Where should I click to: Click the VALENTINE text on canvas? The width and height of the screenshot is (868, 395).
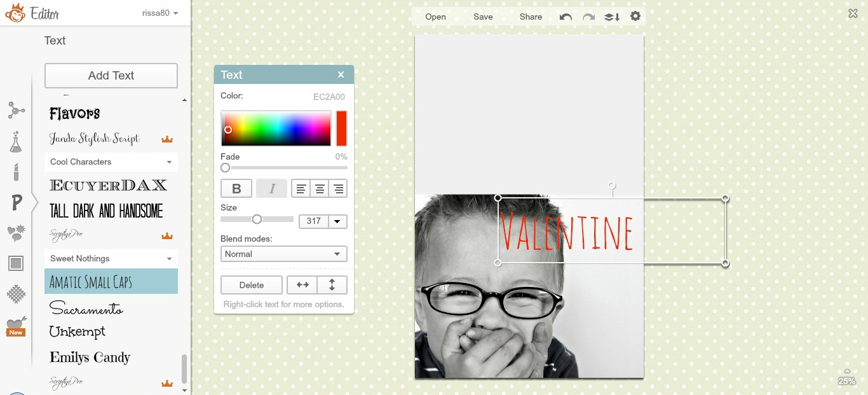(567, 232)
